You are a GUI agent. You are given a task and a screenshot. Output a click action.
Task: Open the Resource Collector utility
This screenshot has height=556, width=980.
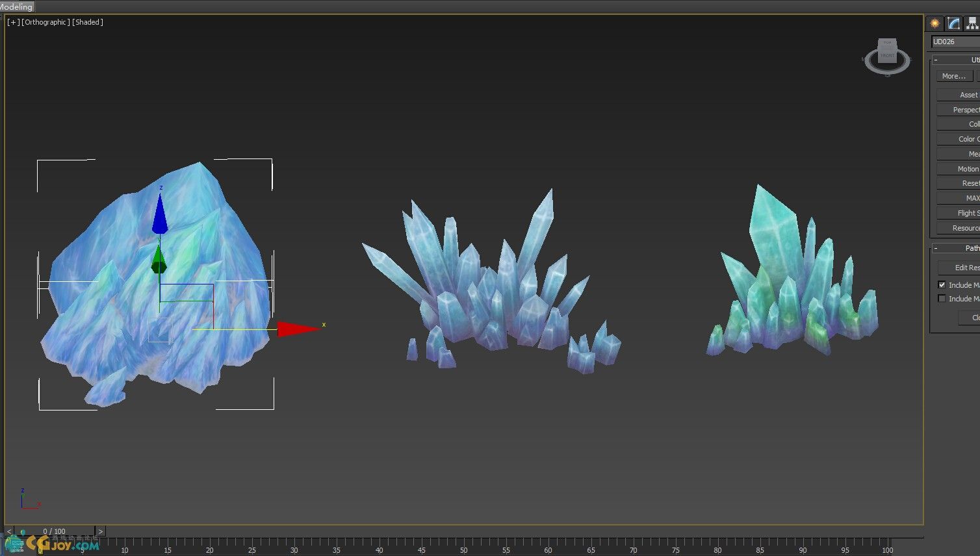(x=959, y=228)
